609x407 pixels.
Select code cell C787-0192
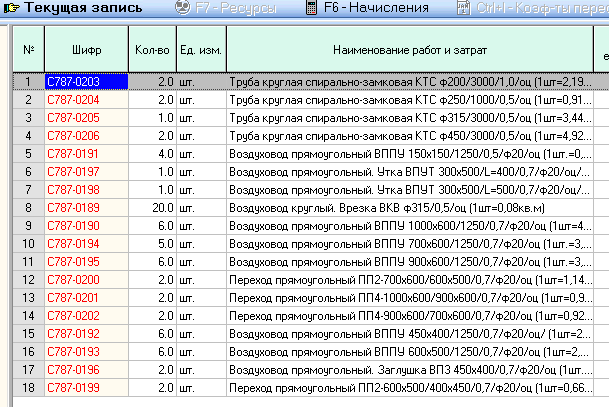[87, 334]
